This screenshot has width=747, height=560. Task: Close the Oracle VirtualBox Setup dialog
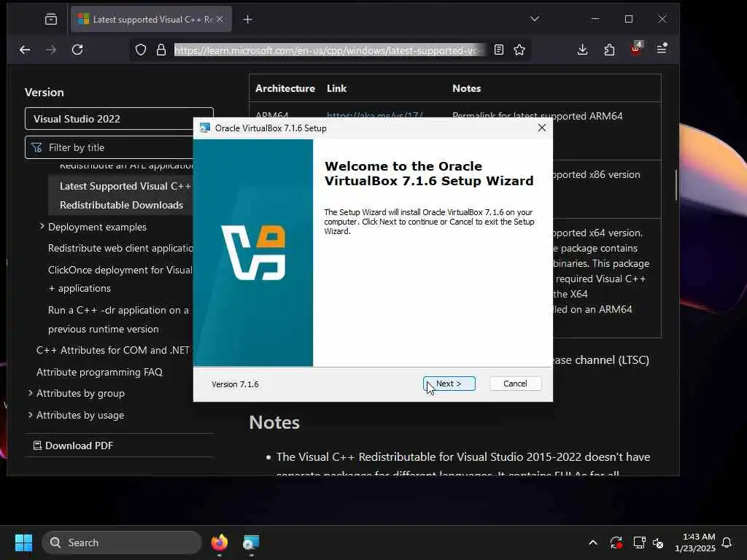tap(542, 128)
